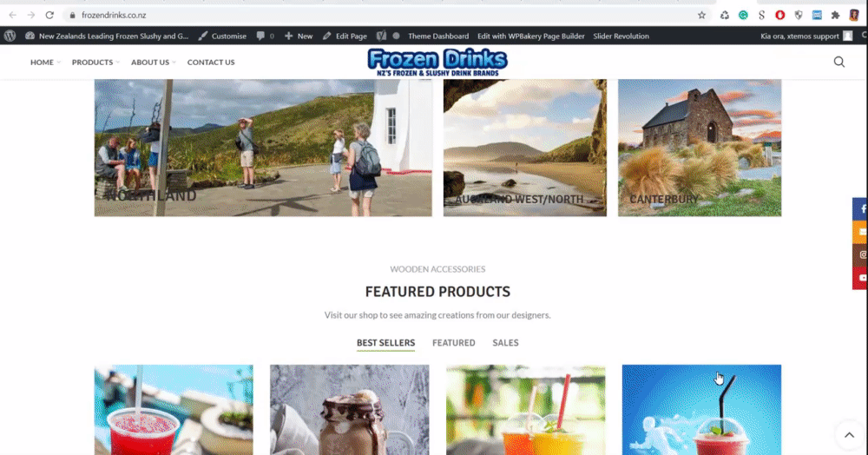Image resolution: width=868 pixels, height=455 pixels.
Task: Open the WordPress logo menu
Action: coord(10,36)
